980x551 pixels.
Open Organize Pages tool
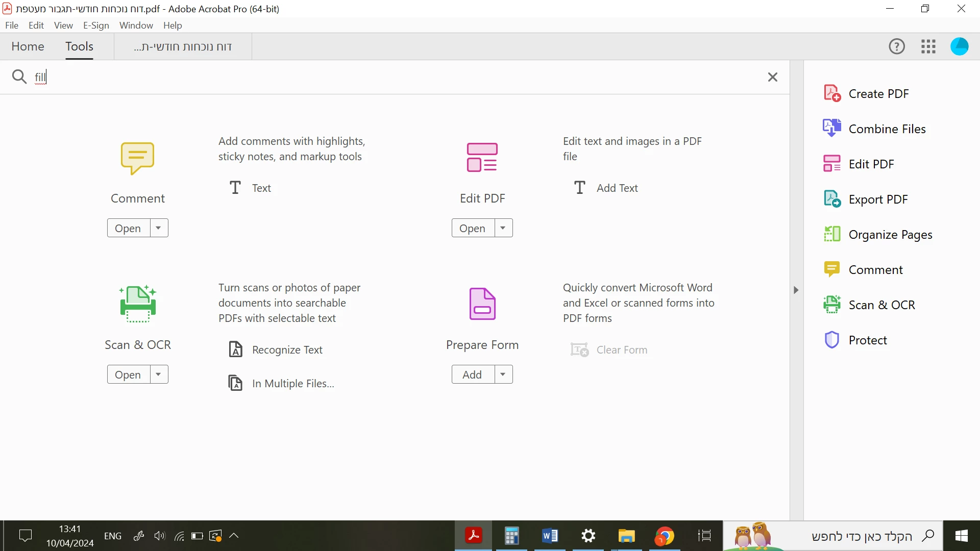[x=890, y=235]
